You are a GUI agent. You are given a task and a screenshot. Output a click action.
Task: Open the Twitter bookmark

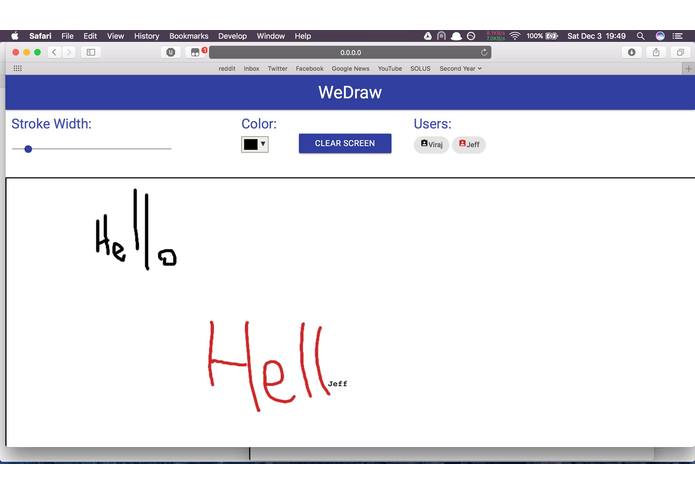point(277,69)
